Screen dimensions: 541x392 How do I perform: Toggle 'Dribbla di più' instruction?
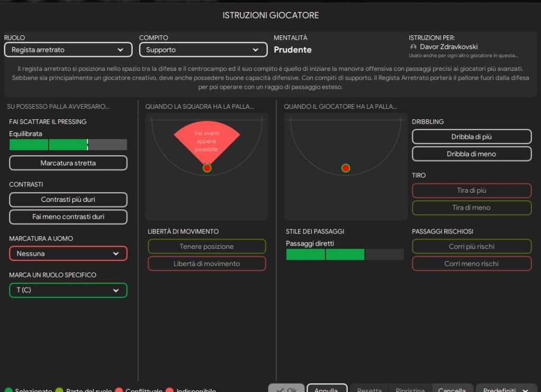[471, 136]
